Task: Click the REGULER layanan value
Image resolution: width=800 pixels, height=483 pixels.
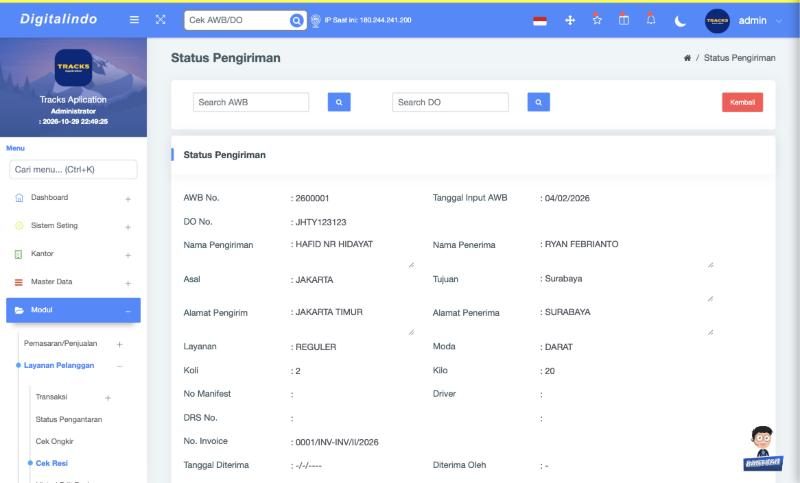Action: pyautogui.click(x=316, y=347)
